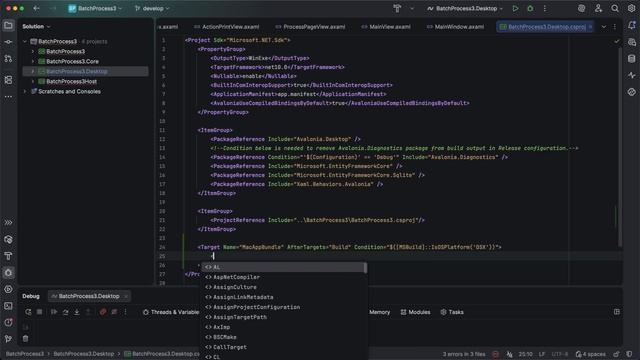Stop the debug session square icon
Image resolution: width=640 pixels, height=360 pixels.
coord(39,312)
